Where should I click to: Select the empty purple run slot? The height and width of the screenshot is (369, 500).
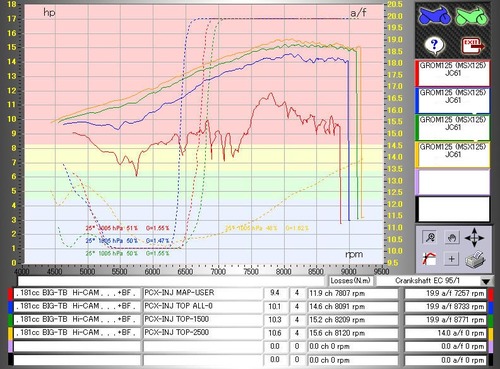(x=452, y=182)
